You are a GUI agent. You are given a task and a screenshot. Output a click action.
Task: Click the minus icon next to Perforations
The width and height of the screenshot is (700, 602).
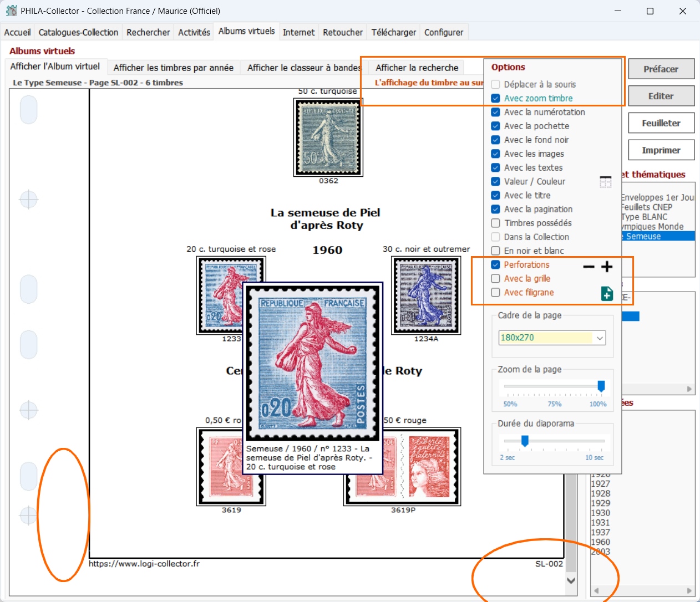tap(589, 267)
